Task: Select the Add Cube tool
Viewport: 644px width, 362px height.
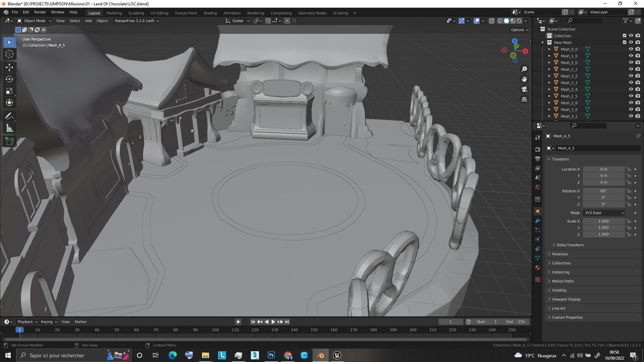Action: 9,142
